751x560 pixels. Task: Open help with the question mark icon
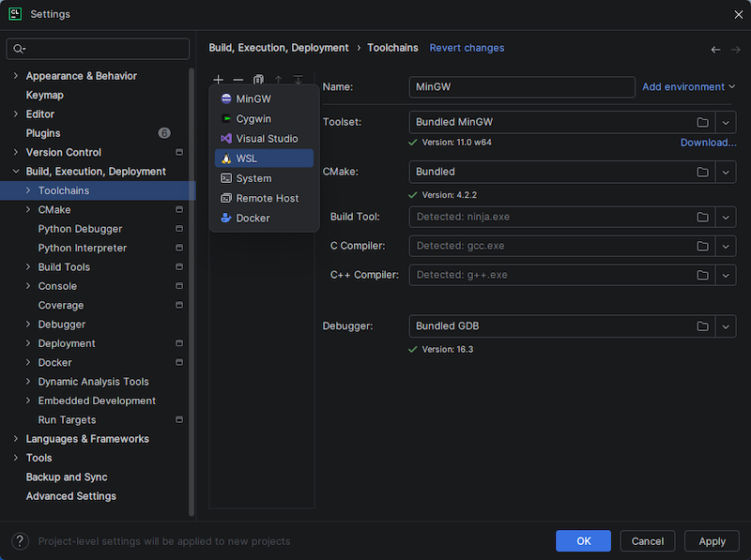click(x=20, y=541)
